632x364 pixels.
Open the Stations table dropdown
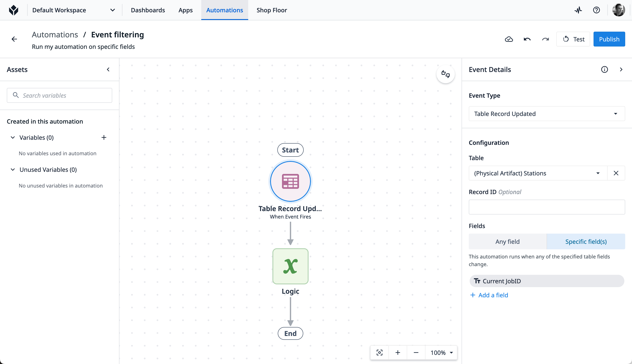pos(538,173)
